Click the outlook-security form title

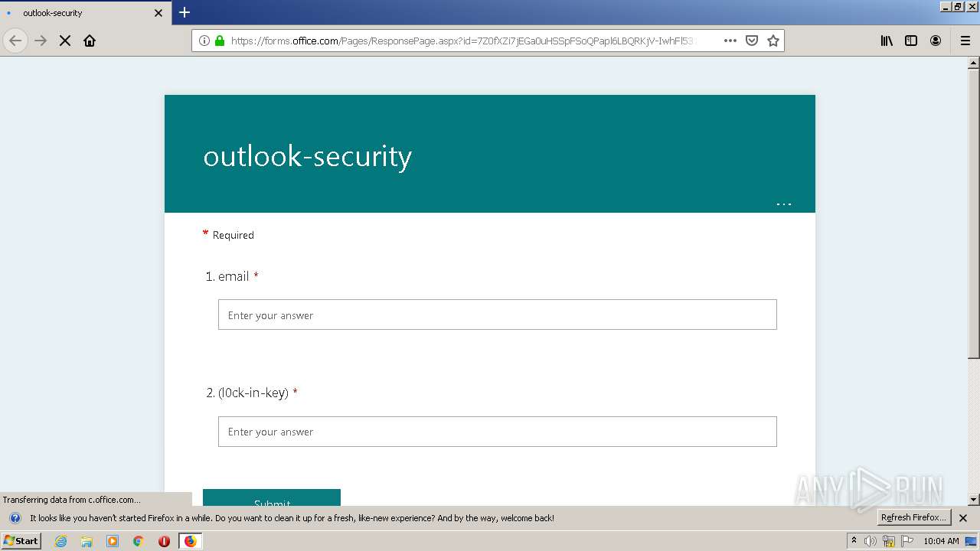click(308, 156)
